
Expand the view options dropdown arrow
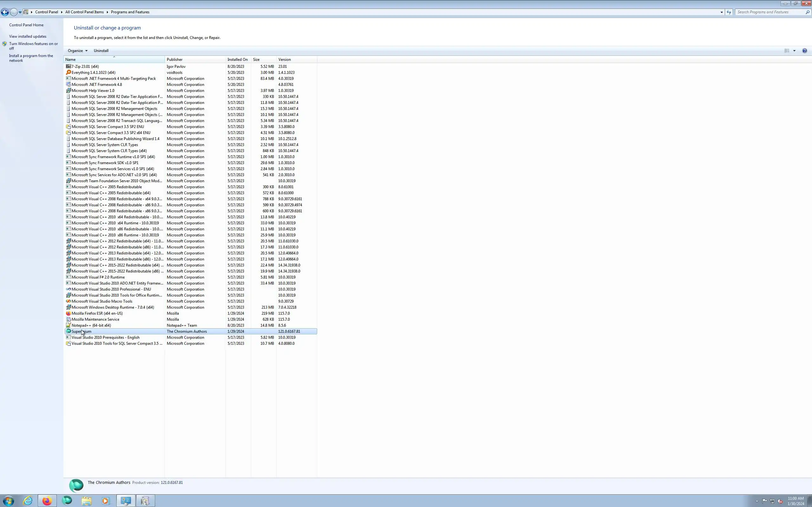coord(794,51)
